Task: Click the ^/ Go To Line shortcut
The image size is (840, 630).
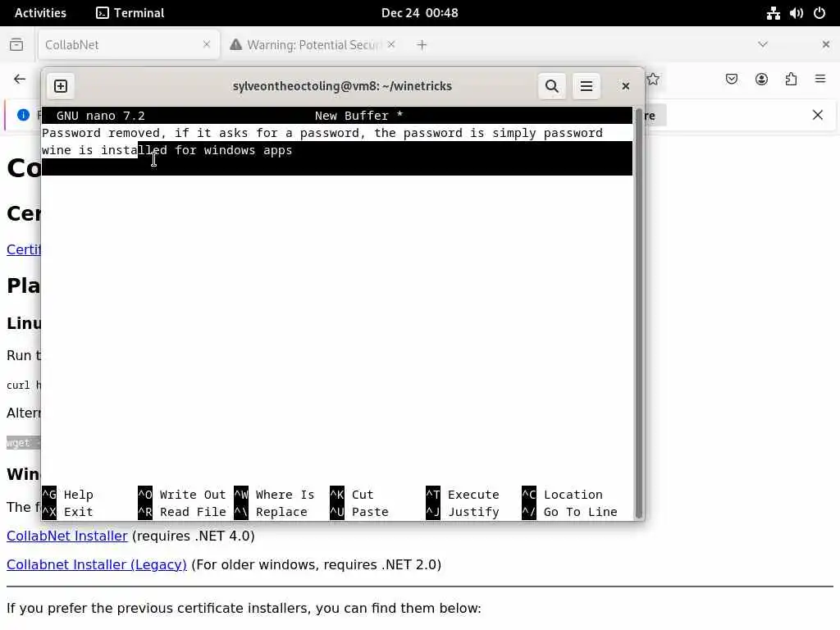Action: pyautogui.click(x=570, y=512)
